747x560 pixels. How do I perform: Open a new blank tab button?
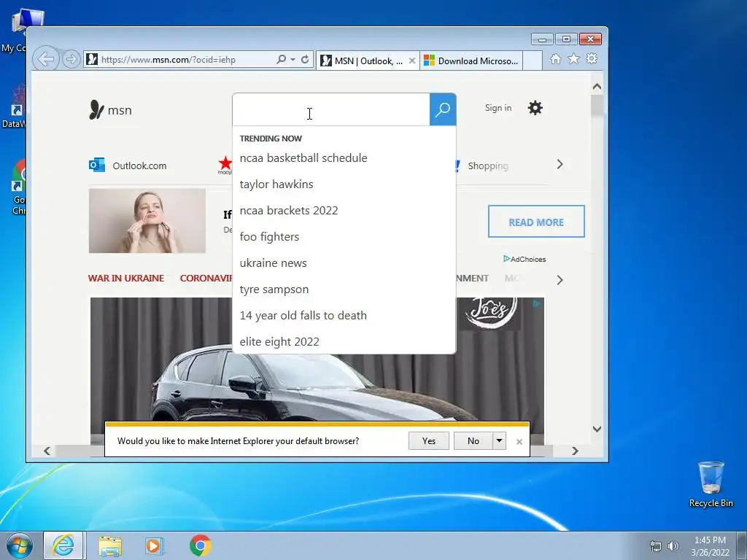(532, 61)
